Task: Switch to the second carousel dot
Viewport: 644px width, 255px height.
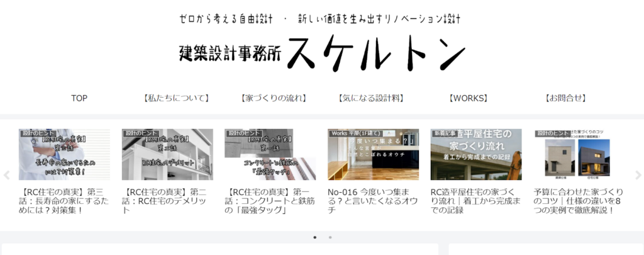Action: (330, 237)
